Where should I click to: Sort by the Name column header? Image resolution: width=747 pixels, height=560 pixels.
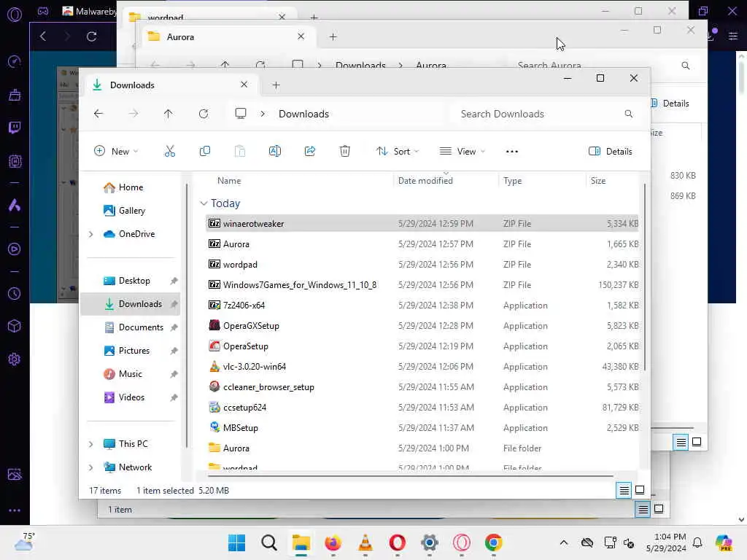(228, 181)
